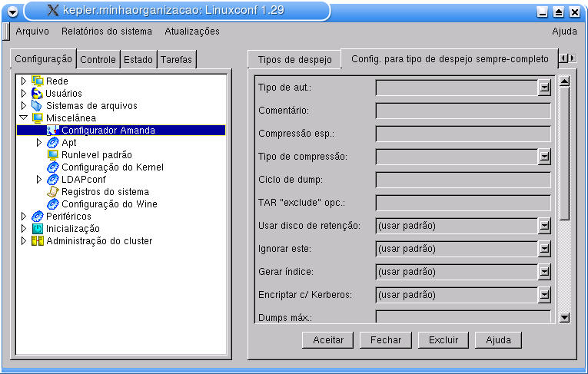
Task: Expand the Periféricos tree node
Action: [24, 217]
